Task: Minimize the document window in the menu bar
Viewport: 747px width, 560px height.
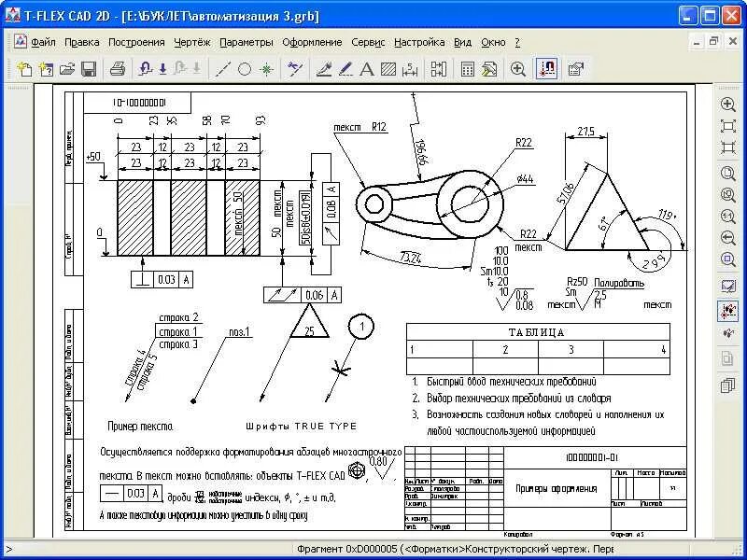Action: [697, 42]
